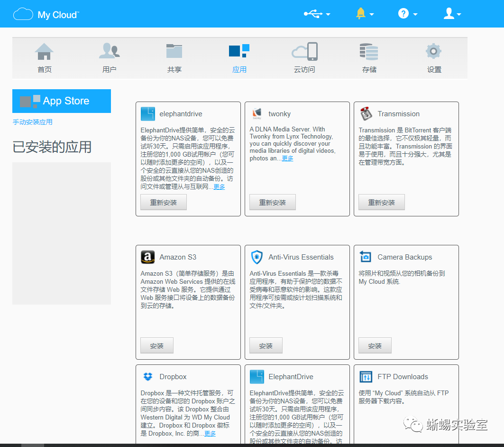The width and height of the screenshot is (504, 447).
Task: Click the Camera Backups title text
Action: tap(405, 257)
